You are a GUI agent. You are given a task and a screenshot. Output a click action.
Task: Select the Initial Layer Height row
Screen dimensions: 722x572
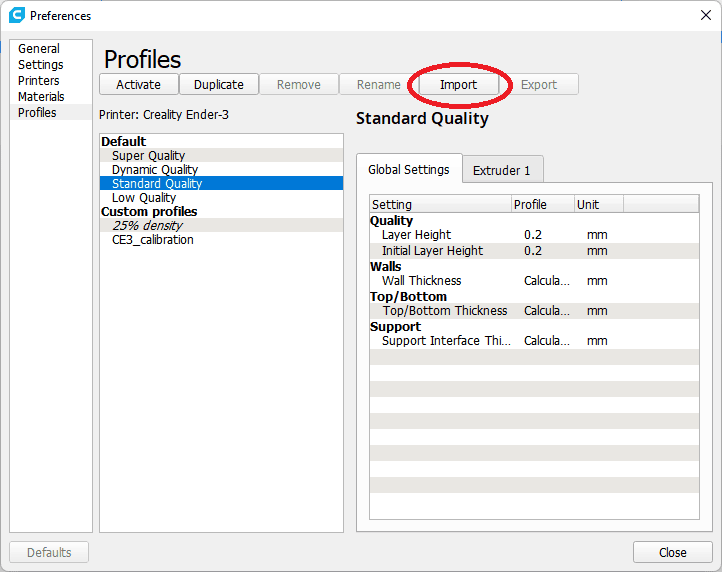point(534,251)
